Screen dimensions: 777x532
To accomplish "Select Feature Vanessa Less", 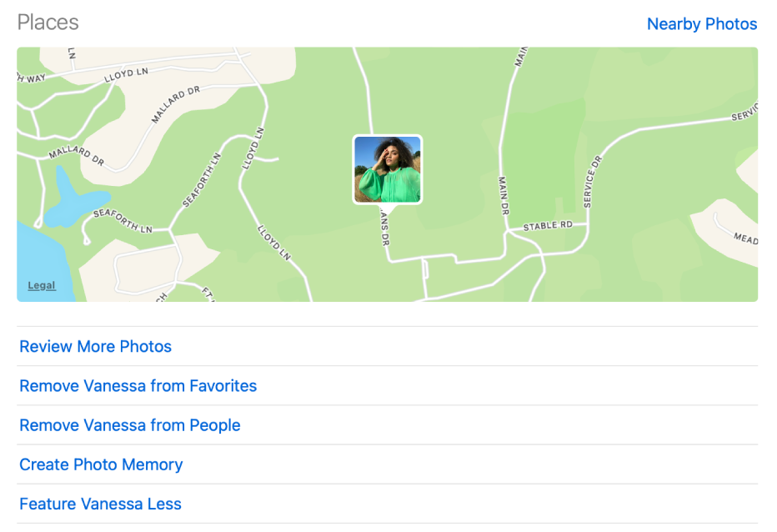I will 100,504.
